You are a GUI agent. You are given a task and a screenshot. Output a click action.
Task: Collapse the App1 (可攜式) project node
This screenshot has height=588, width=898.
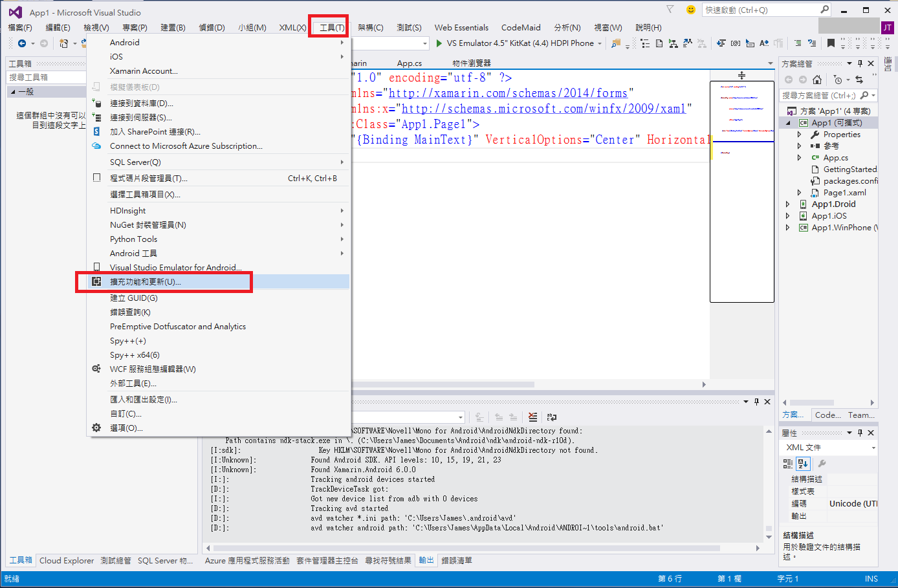(x=788, y=123)
